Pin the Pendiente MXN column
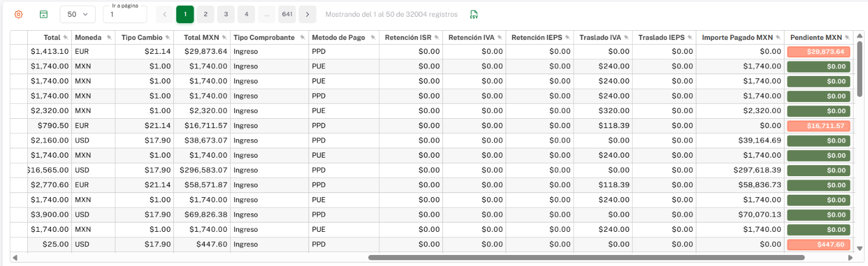This screenshot has height=266, width=868. pyautogui.click(x=847, y=38)
